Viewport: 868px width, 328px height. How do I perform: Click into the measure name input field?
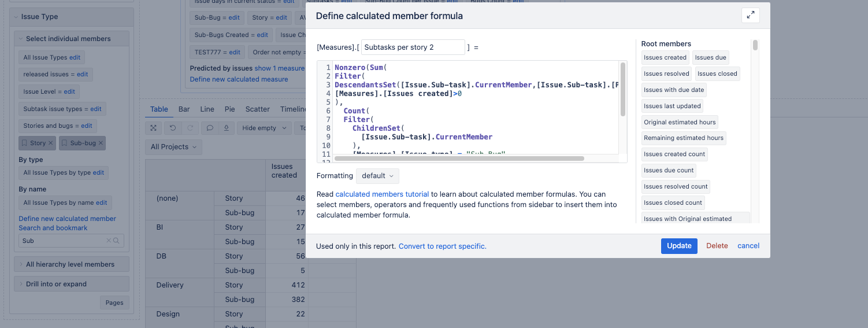(413, 47)
